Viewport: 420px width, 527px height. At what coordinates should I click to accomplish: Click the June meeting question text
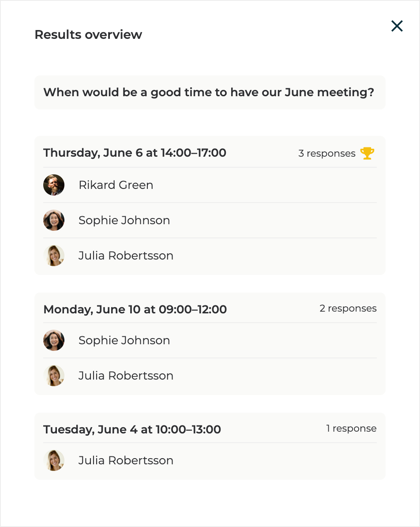point(209,93)
